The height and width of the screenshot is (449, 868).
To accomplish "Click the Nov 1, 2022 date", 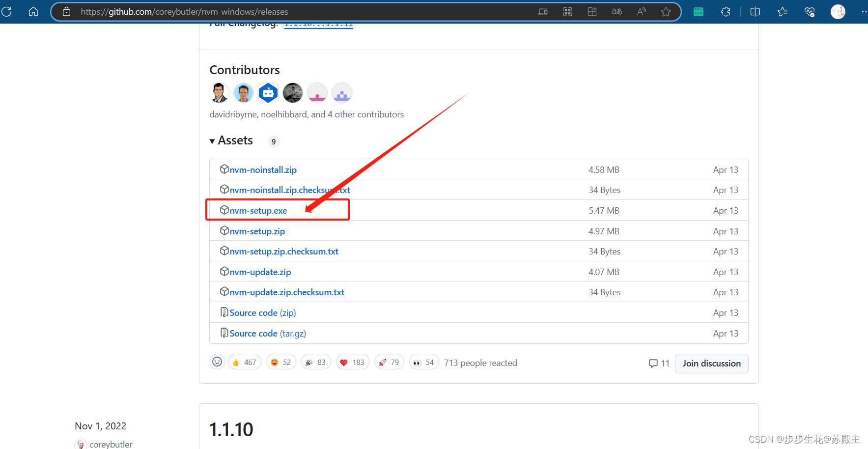I will tap(100, 426).
